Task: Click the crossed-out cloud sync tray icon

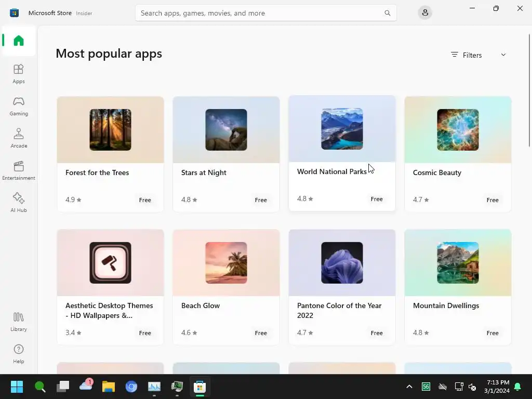Action: (x=443, y=387)
